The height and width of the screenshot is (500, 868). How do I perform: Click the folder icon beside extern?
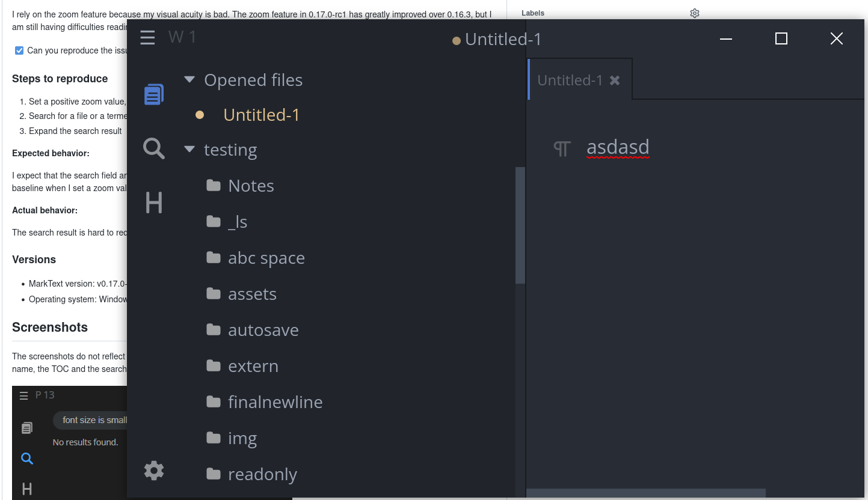tap(214, 365)
